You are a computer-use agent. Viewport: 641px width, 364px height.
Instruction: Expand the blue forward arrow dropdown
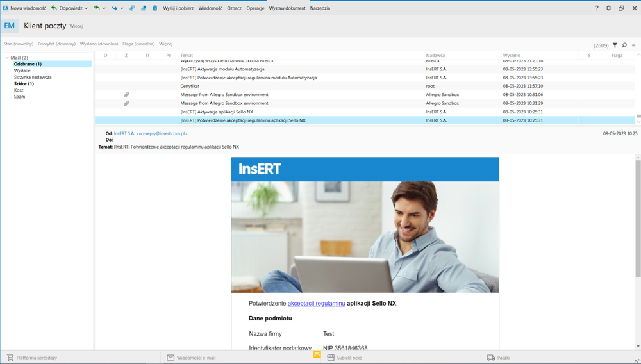[122, 8]
